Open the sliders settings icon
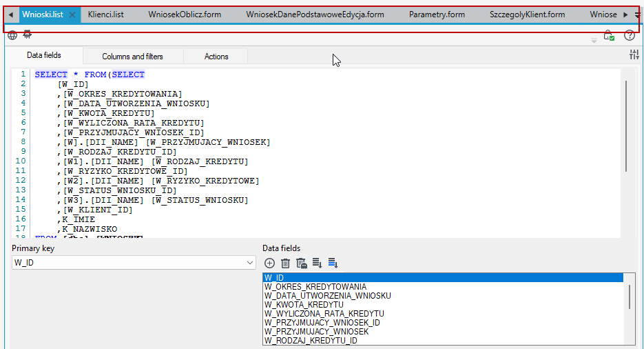Image resolution: width=644 pixels, height=349 pixels. pos(634,54)
